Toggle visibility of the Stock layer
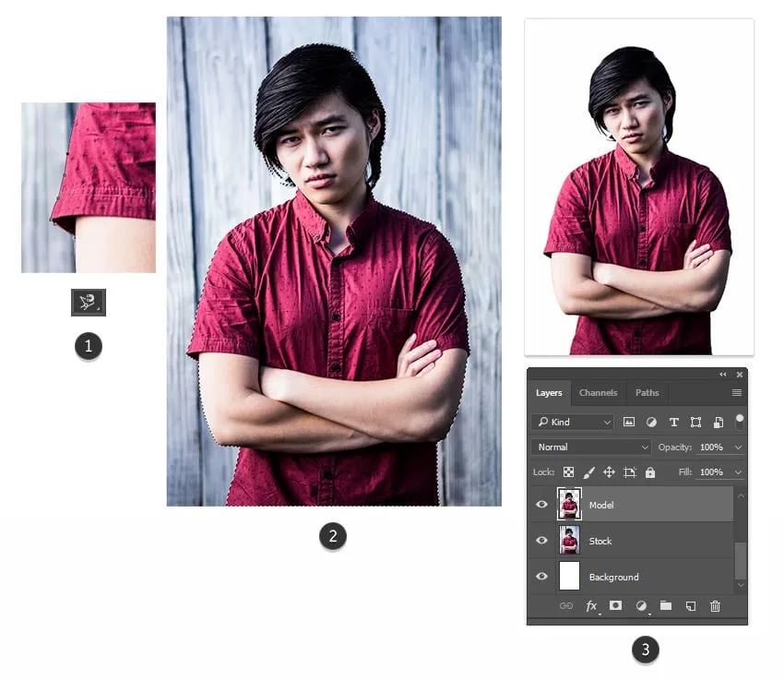This screenshot has width=784, height=680. (542, 541)
